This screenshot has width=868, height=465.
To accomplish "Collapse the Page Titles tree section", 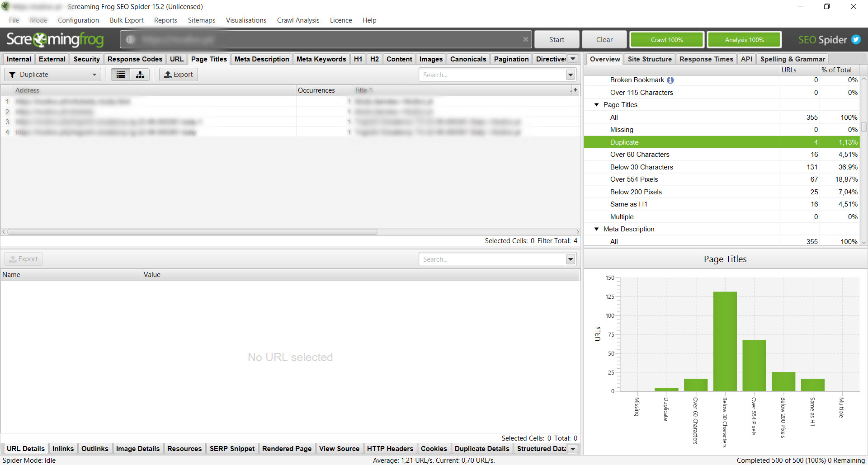I will [596, 105].
